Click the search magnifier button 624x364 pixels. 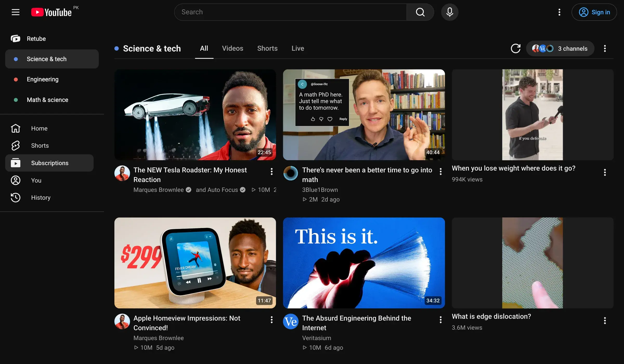(x=420, y=12)
